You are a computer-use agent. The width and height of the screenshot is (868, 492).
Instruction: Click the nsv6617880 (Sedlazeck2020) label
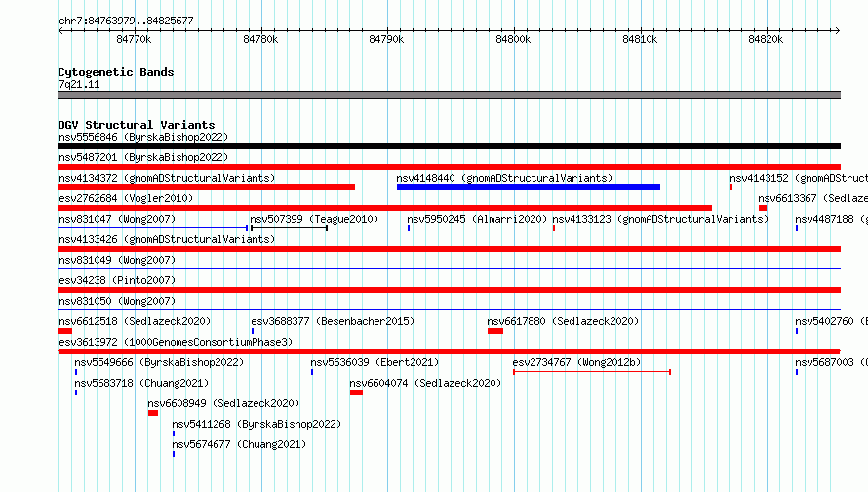pyautogui.click(x=563, y=321)
